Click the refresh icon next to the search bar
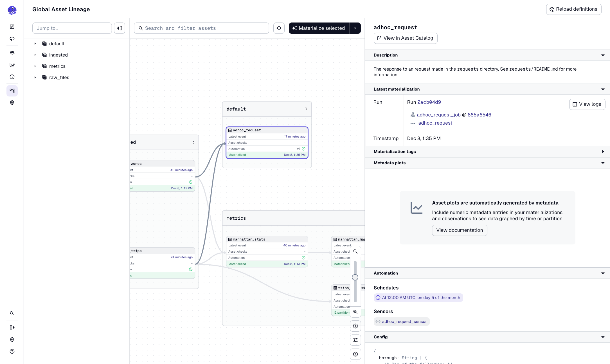This screenshot has width=610, height=364. (x=279, y=28)
